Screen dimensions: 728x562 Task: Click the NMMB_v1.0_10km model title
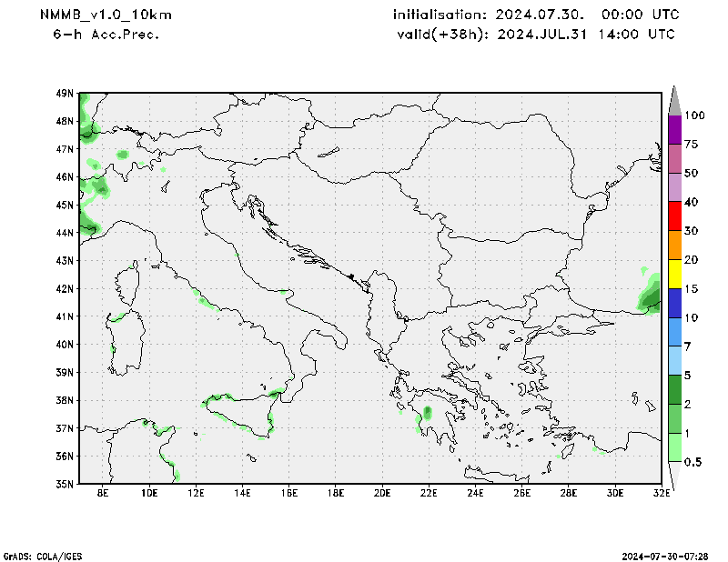[105, 15]
